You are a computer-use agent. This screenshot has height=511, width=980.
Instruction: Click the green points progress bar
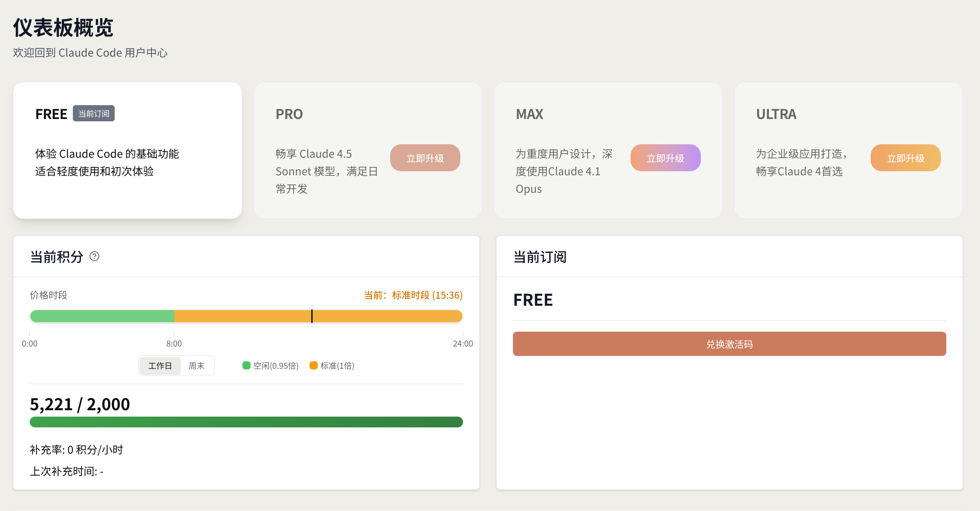pyautogui.click(x=246, y=422)
